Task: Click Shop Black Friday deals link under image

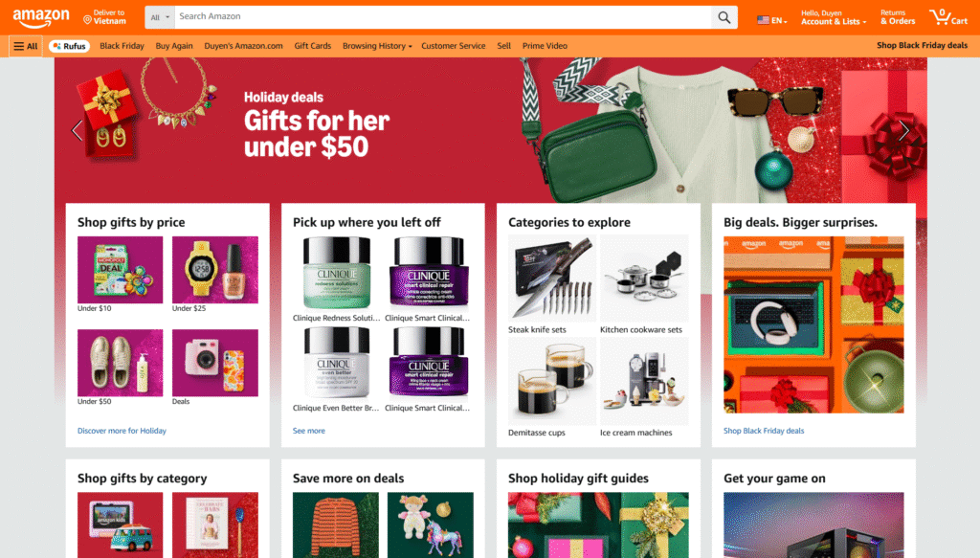Action: coord(764,431)
